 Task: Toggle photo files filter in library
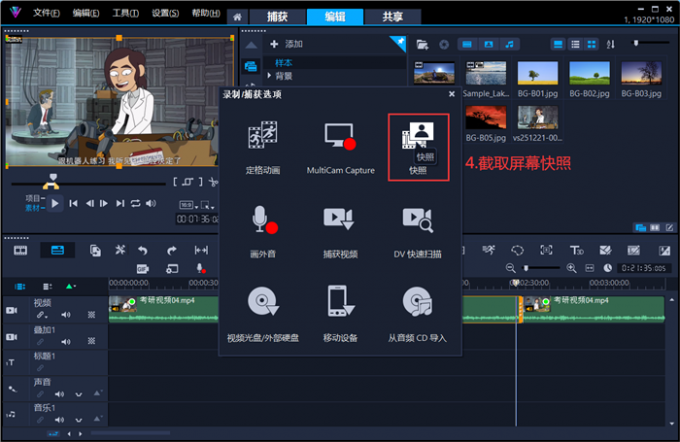489,44
